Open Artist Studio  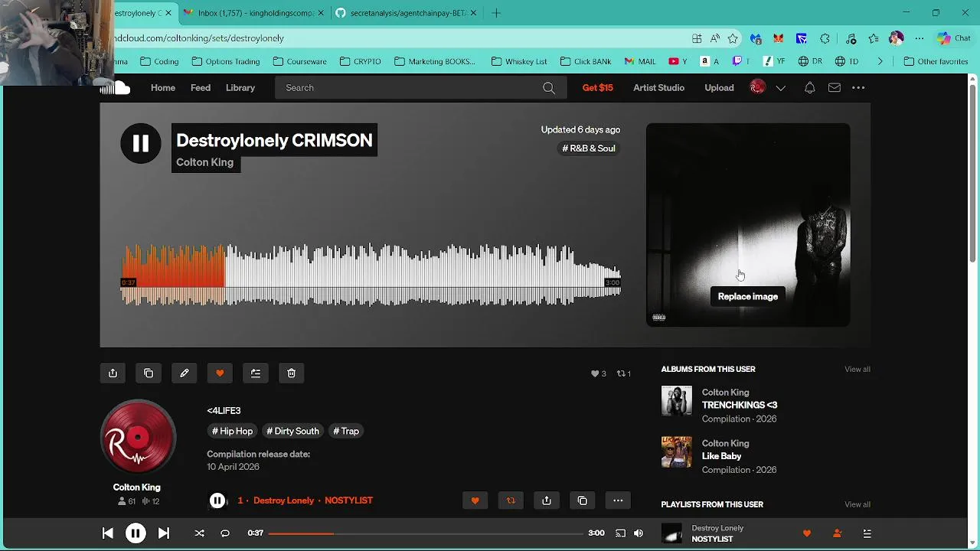point(658,88)
